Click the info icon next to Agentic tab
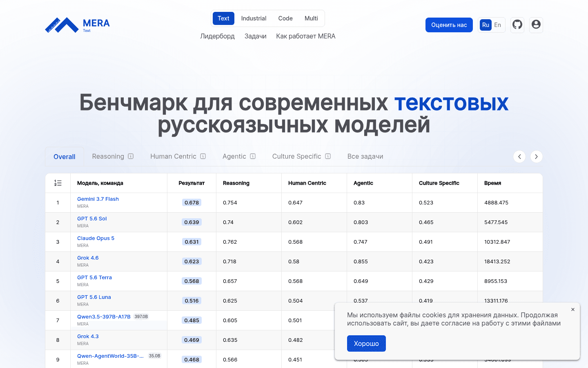 (x=253, y=156)
